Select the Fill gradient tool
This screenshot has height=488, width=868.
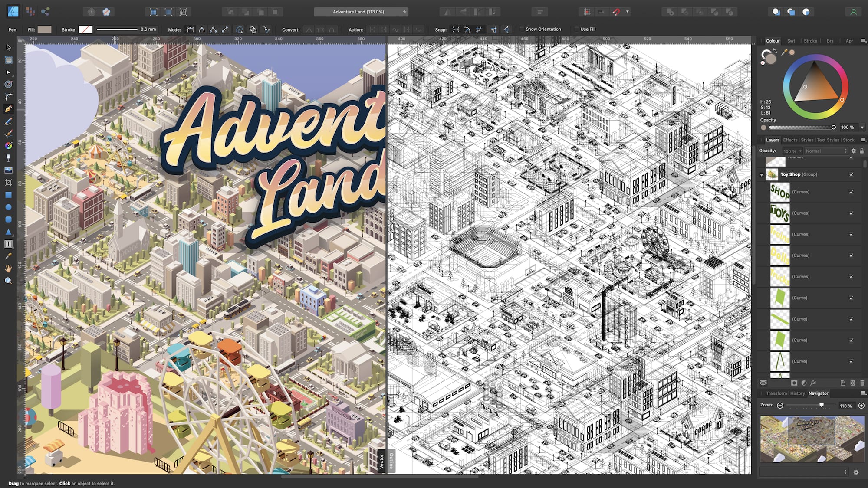(x=8, y=146)
